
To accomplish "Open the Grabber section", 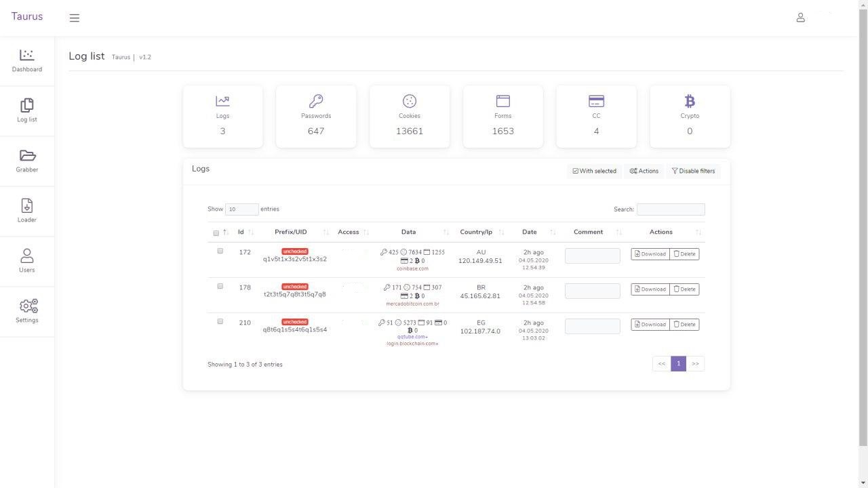I will pos(27,161).
